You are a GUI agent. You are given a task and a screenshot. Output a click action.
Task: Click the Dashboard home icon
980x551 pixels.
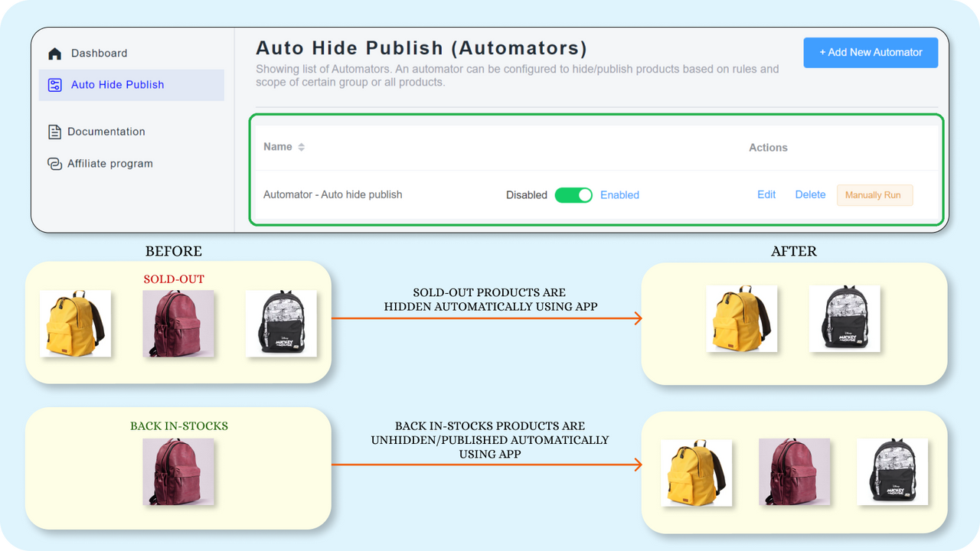54,53
